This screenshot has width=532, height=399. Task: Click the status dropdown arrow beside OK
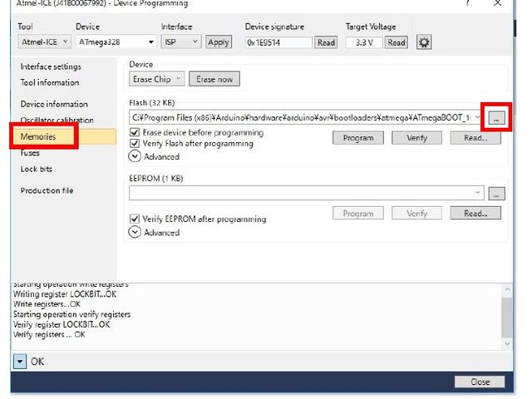click(20, 362)
